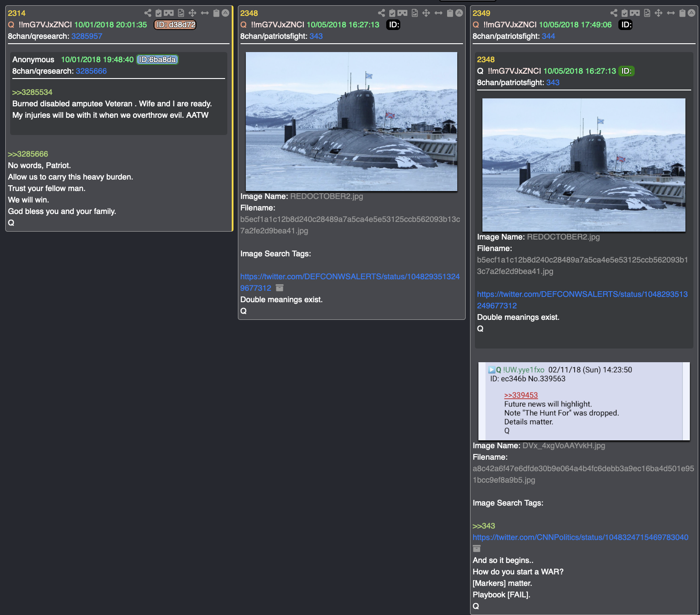Click the ID: d38d72 badge
The image size is (700, 615).
[x=175, y=25]
